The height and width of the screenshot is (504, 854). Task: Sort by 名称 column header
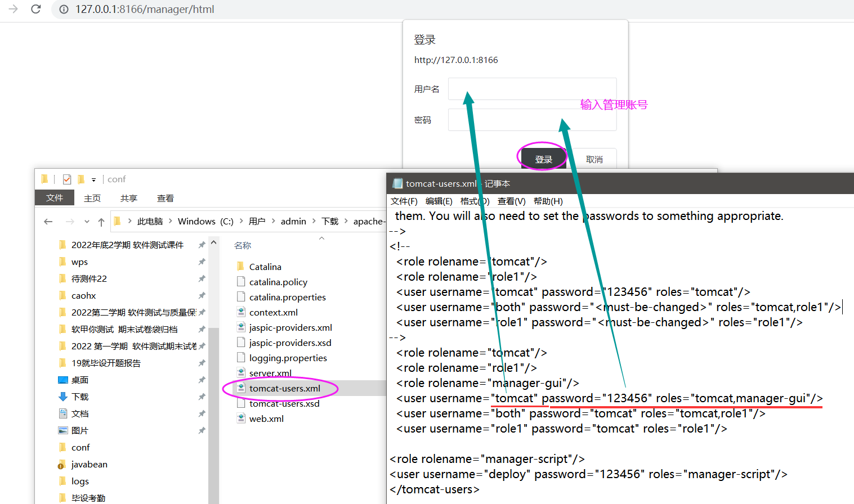tap(243, 246)
